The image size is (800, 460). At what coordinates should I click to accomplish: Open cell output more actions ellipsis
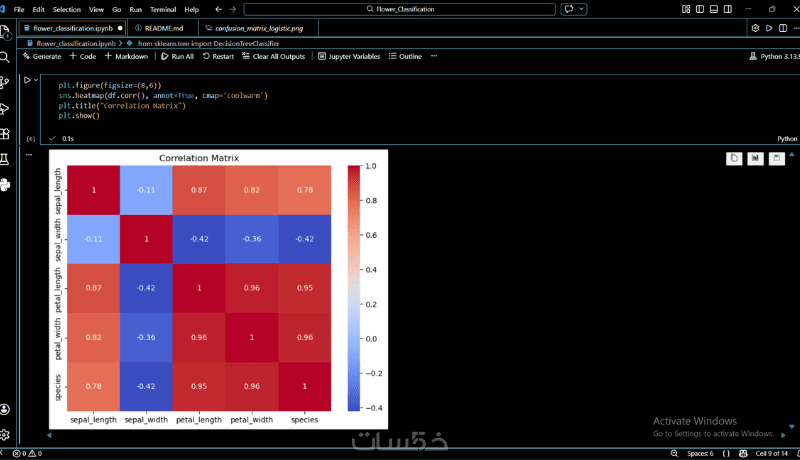pyautogui.click(x=29, y=155)
